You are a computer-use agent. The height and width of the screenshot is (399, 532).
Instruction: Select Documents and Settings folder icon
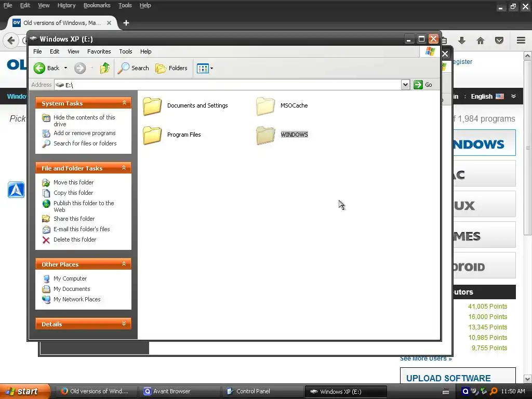tap(152, 106)
